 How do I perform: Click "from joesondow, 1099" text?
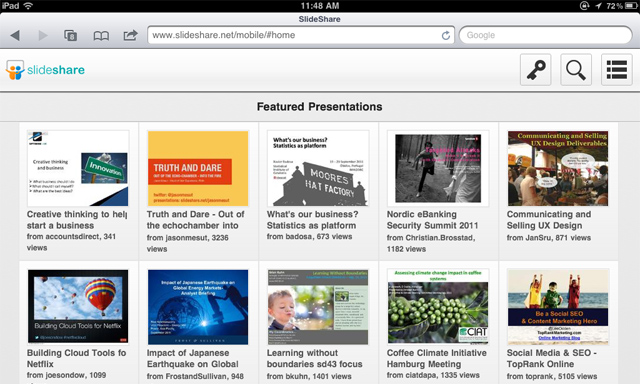[x=67, y=375]
